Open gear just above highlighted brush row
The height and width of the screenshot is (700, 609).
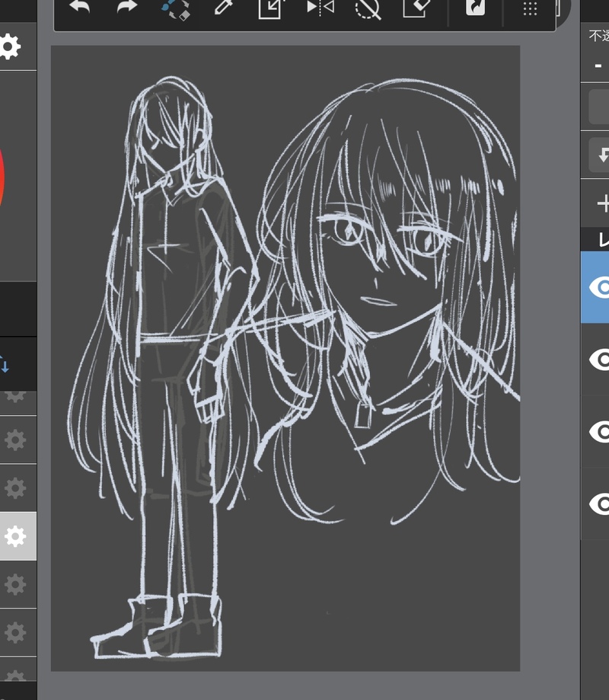point(15,488)
